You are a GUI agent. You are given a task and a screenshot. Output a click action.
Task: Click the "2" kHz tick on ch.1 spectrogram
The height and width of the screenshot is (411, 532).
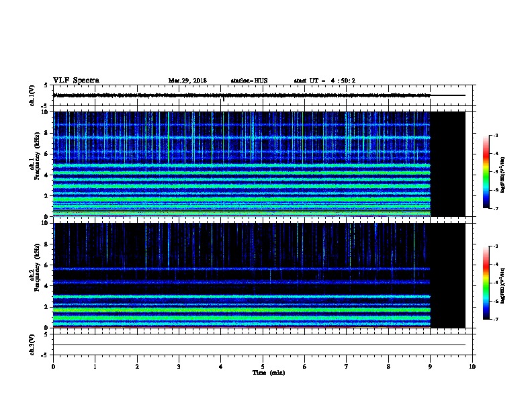[x=47, y=195]
